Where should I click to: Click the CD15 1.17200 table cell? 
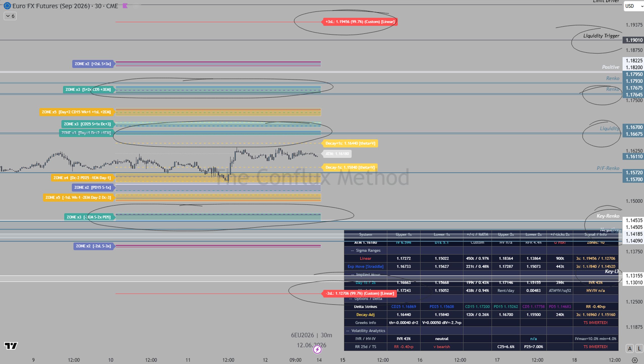[477, 307]
